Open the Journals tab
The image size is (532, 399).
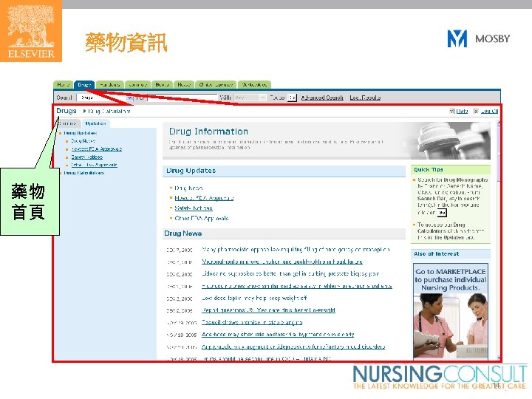(137, 84)
